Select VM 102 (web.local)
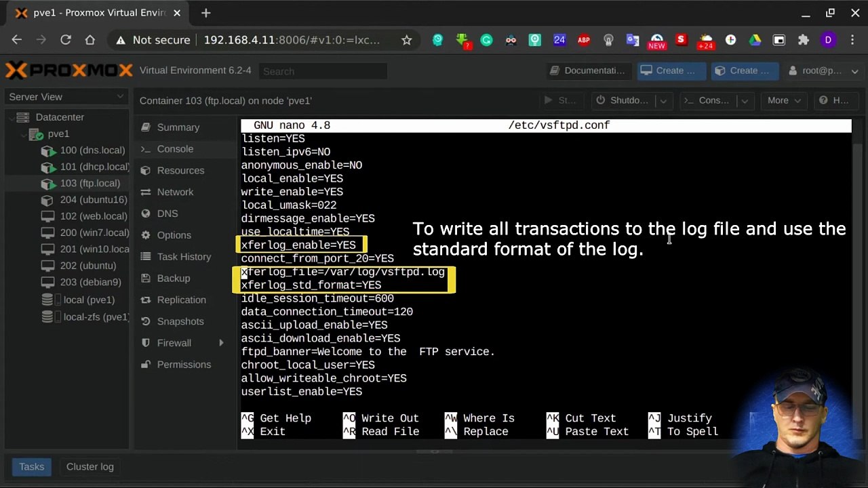 tap(94, 216)
